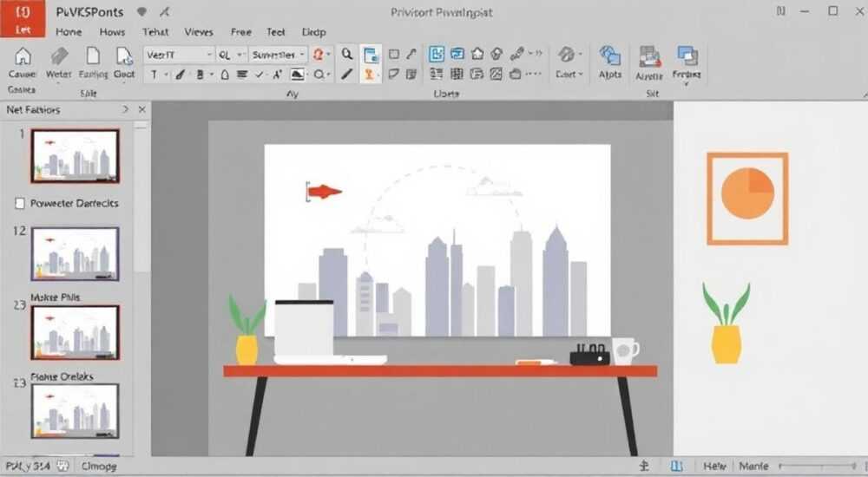Click the diagonal line tool icon

coord(411,54)
